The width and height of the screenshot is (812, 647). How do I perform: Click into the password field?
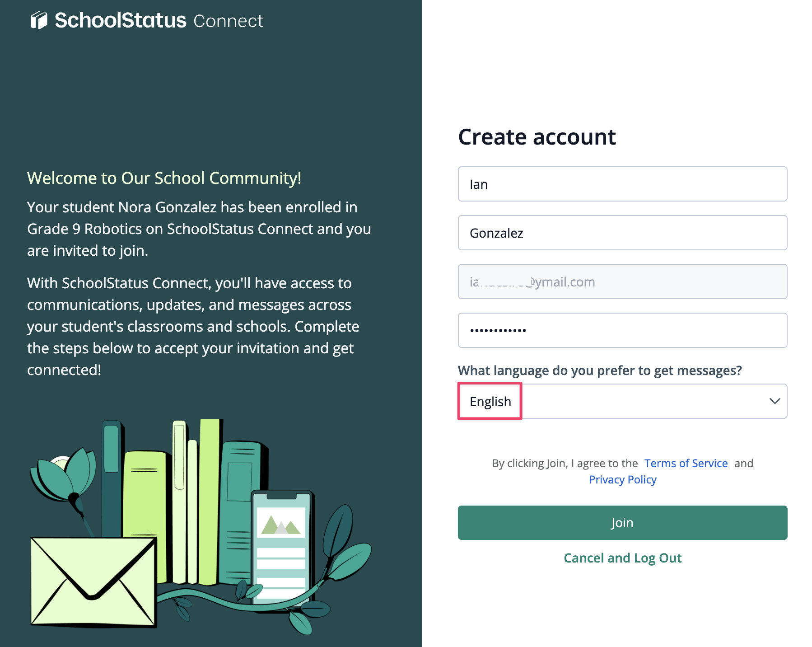(x=622, y=330)
